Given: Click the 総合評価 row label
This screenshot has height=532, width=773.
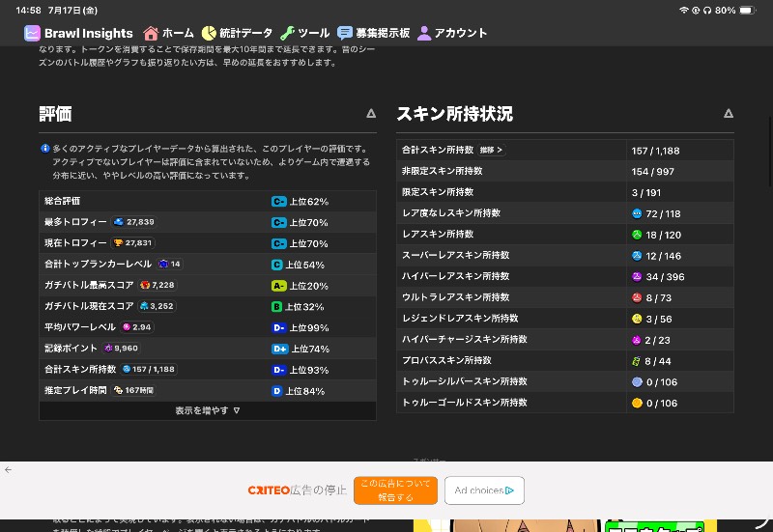Looking at the screenshot, I should (x=62, y=201).
